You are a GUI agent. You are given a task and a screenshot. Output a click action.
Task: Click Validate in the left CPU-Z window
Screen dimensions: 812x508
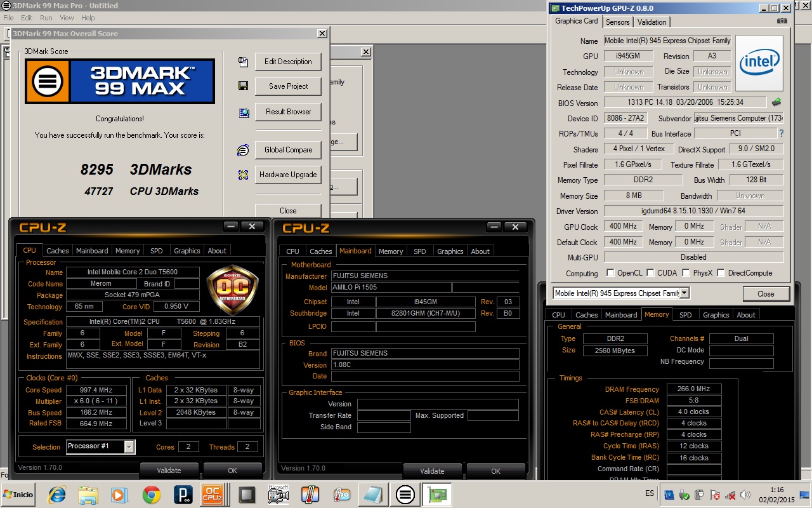tap(169, 471)
